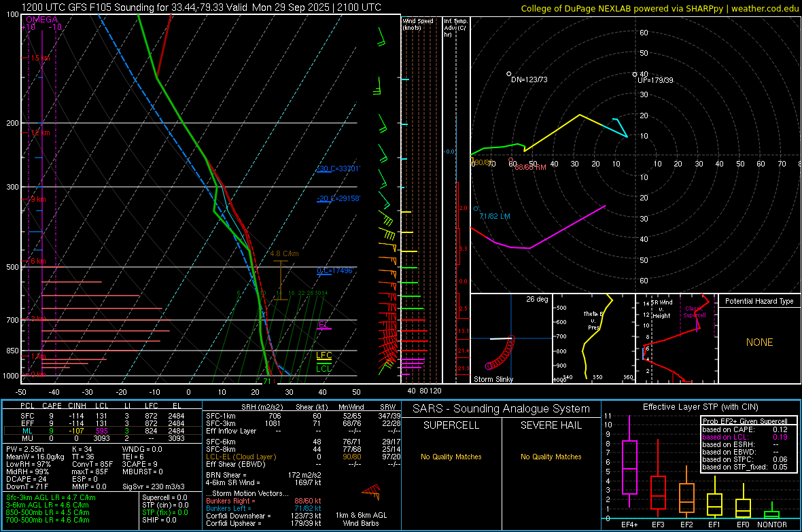Select the -30 C=33701' height label

pos(338,169)
